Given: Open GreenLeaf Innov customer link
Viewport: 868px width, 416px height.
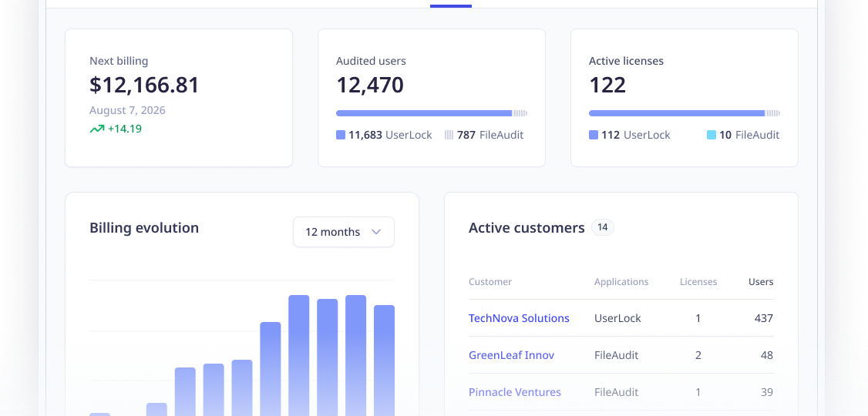Looking at the screenshot, I should (511, 355).
